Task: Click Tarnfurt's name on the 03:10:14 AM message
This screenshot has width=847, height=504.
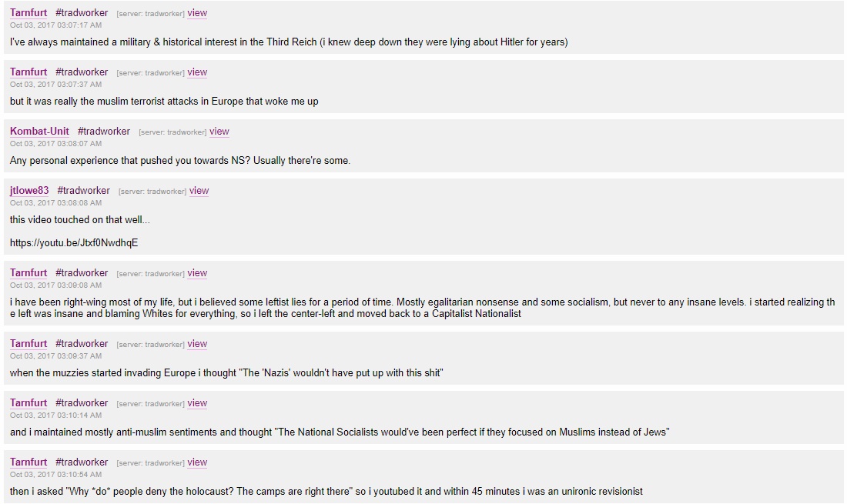Action: coord(28,403)
